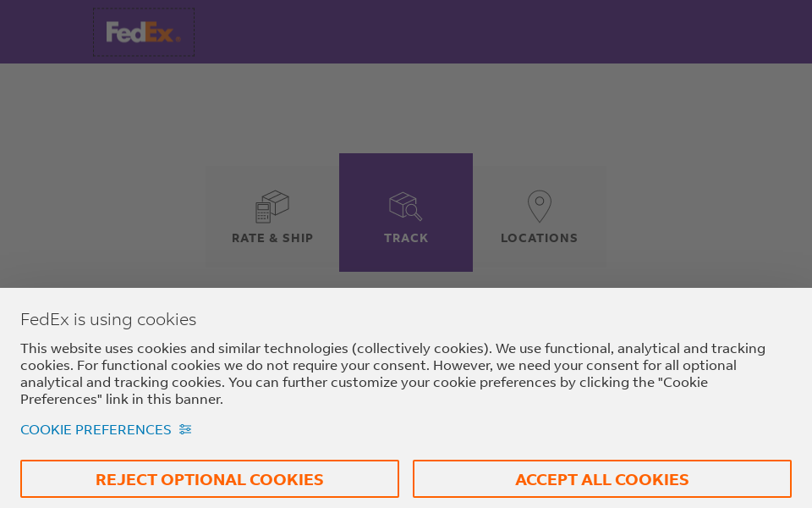Click the orange "Ex" letters of the logo
Image resolution: width=812 pixels, height=508 pixels.
(161, 32)
